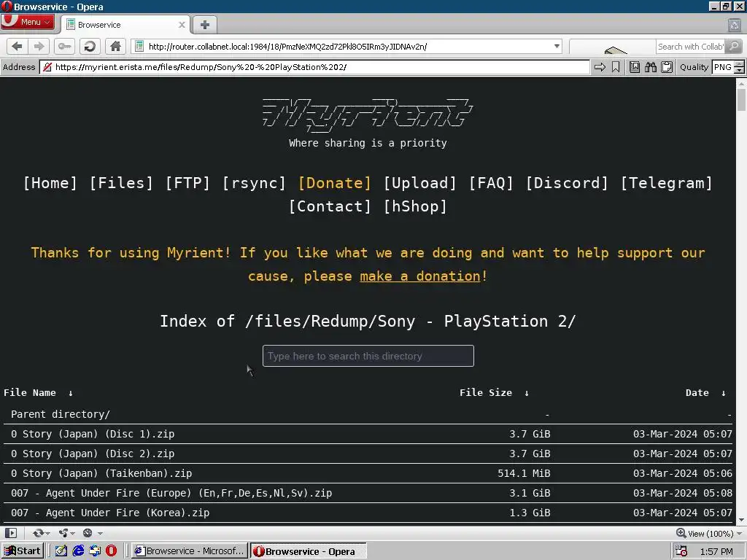Open the [rsync] link

click(253, 183)
